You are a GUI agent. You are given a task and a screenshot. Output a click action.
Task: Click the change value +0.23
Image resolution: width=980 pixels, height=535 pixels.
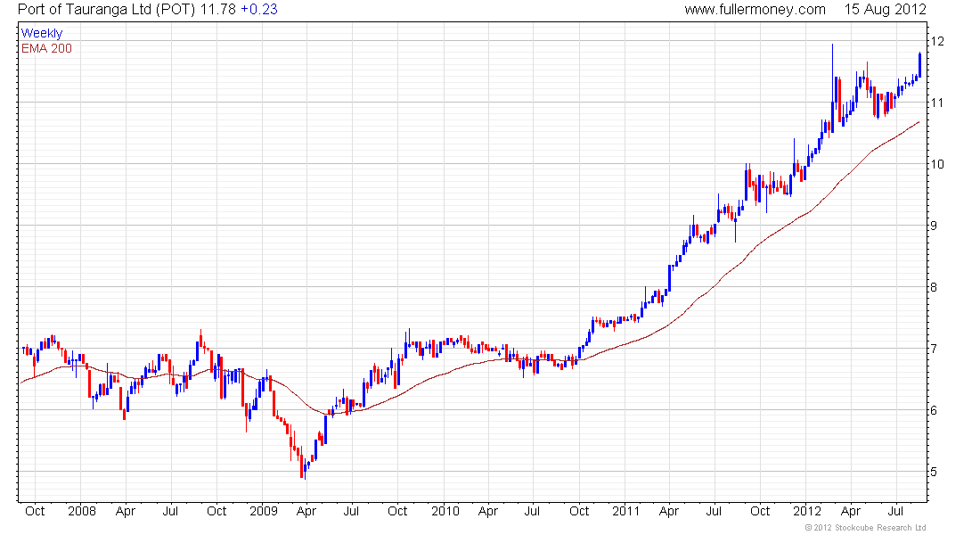[x=258, y=10]
